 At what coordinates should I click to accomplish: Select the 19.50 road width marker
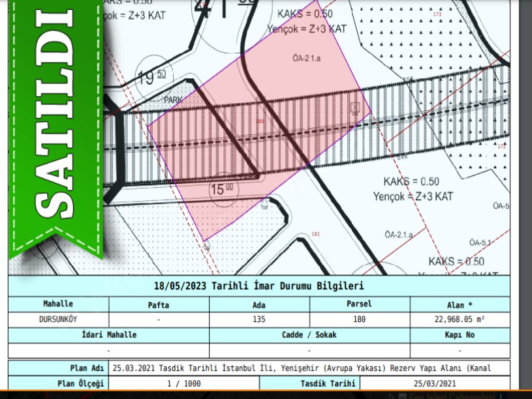151,78
